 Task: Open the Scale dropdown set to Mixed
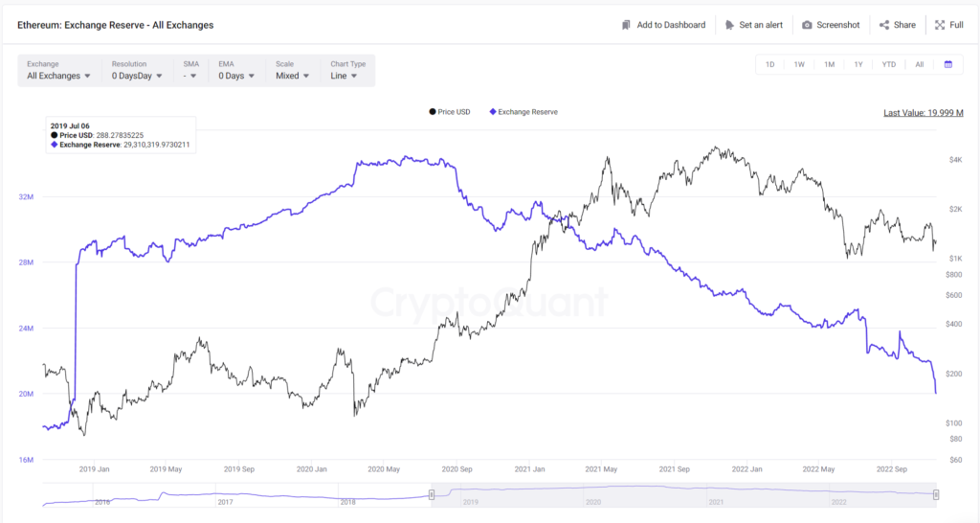pyautogui.click(x=293, y=76)
